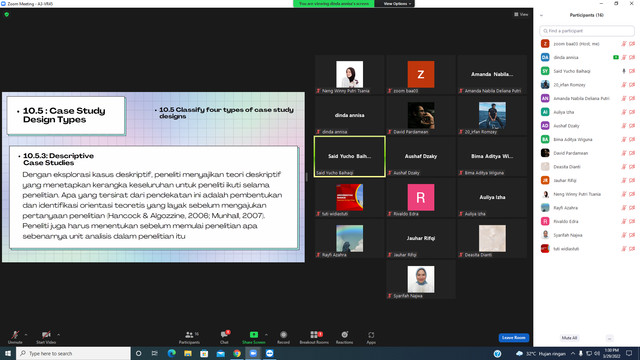
Task: Click screen-sharing indicator beside dinda annisa
Action: point(616,58)
